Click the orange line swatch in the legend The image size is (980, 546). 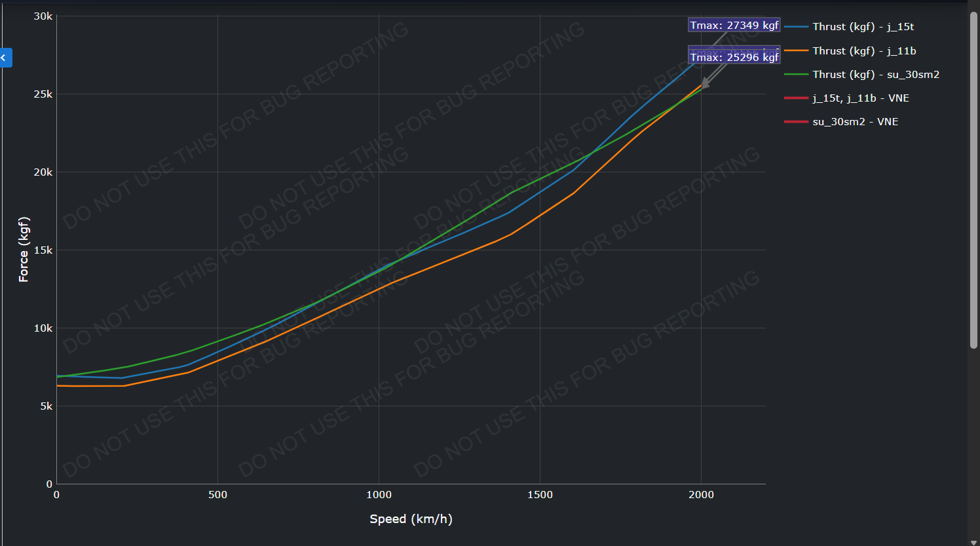pos(796,51)
